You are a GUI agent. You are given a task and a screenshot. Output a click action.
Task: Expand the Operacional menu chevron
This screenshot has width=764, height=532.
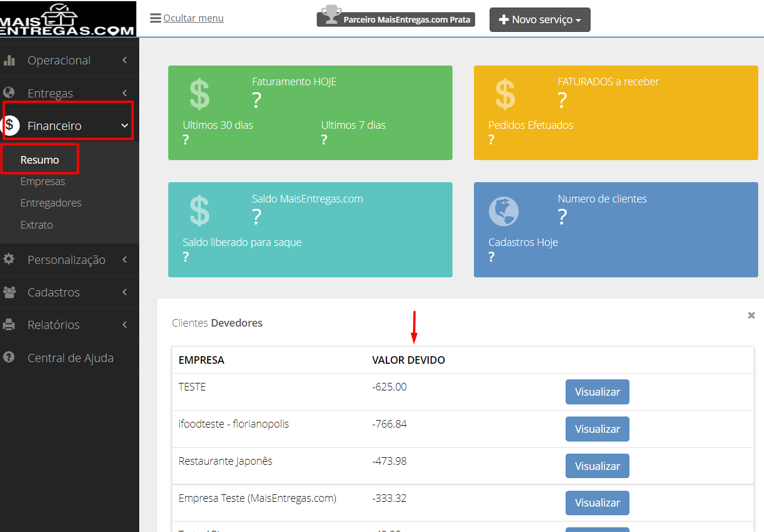[x=125, y=60]
